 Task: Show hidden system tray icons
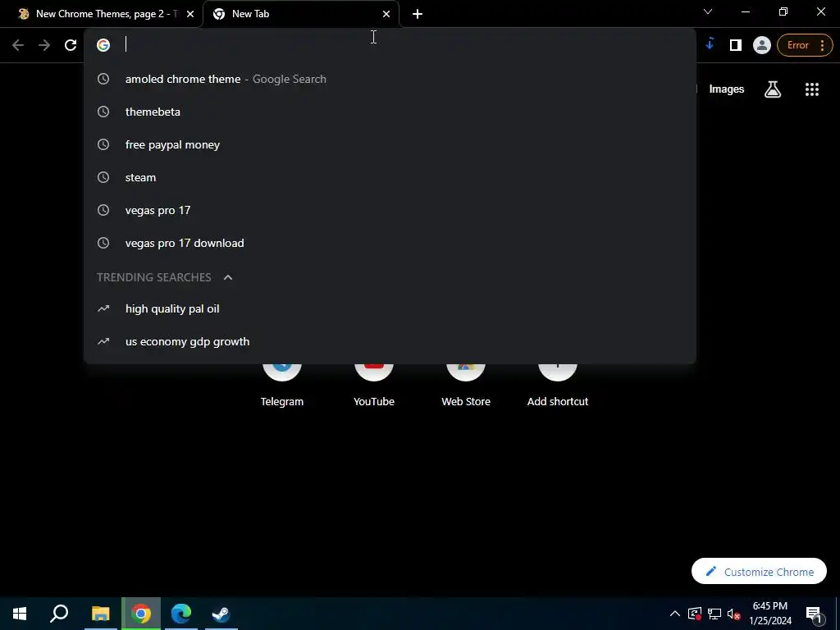pyautogui.click(x=674, y=614)
